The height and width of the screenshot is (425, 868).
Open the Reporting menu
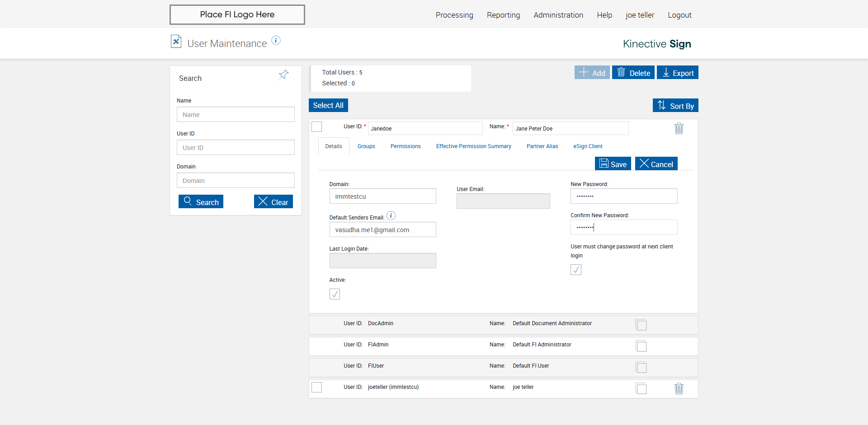click(x=503, y=15)
